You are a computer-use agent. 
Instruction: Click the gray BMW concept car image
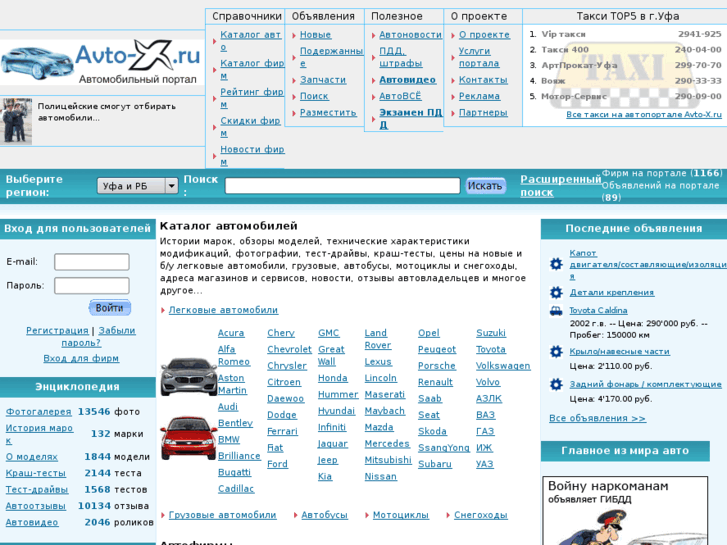189,376
